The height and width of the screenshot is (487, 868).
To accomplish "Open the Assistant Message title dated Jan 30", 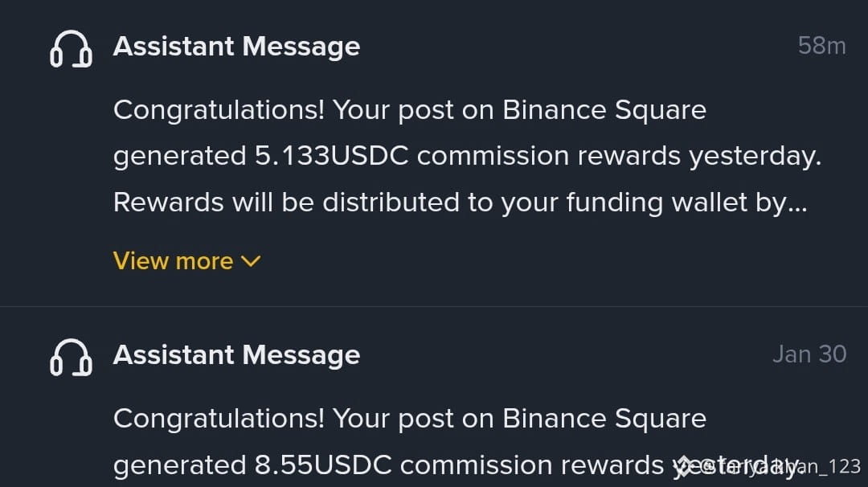I will pyautogui.click(x=236, y=355).
